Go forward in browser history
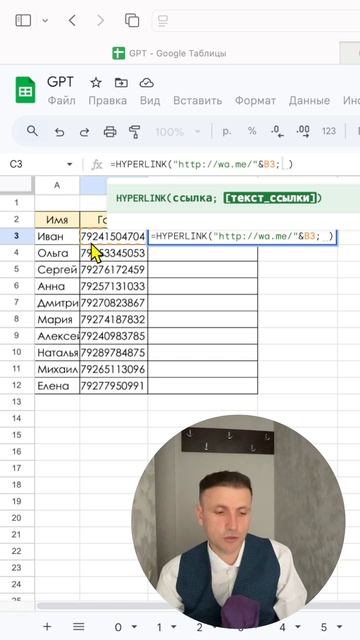The height and width of the screenshot is (640, 360). (100, 20)
